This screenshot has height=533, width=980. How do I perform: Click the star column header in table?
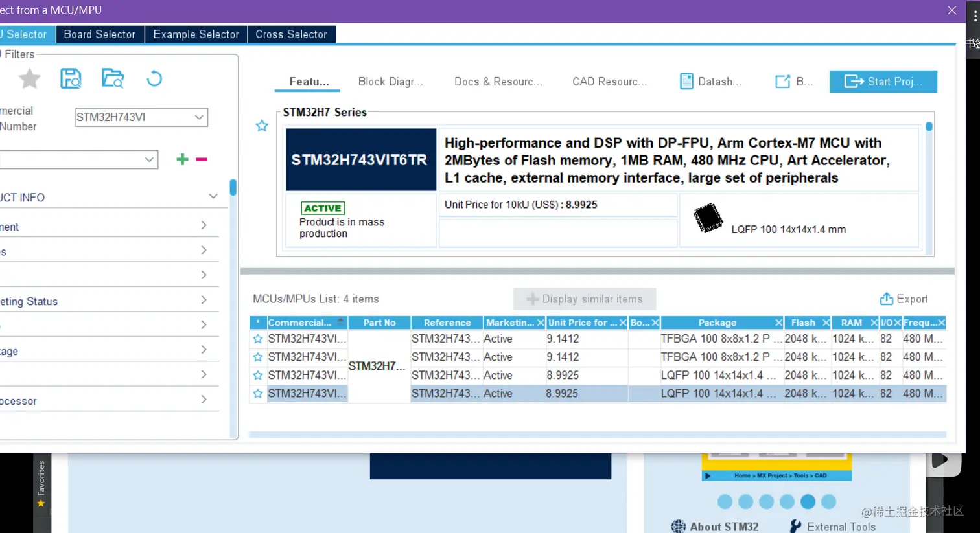pos(258,323)
